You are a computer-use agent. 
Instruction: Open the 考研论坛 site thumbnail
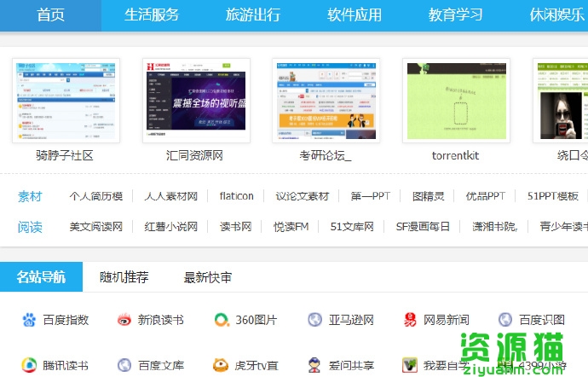pos(326,101)
